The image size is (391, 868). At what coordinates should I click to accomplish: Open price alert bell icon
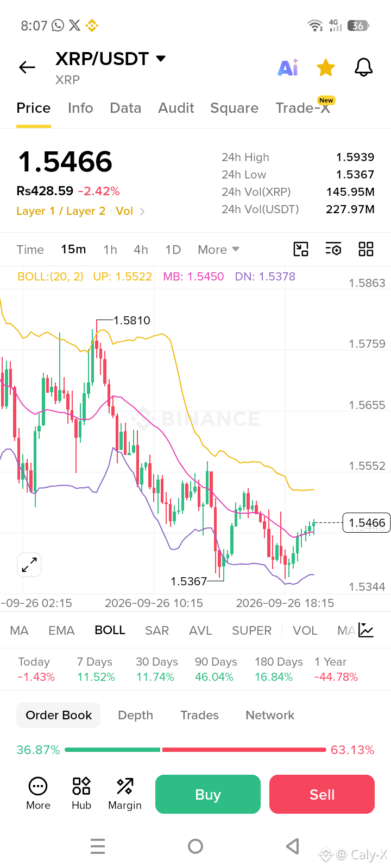coord(364,67)
